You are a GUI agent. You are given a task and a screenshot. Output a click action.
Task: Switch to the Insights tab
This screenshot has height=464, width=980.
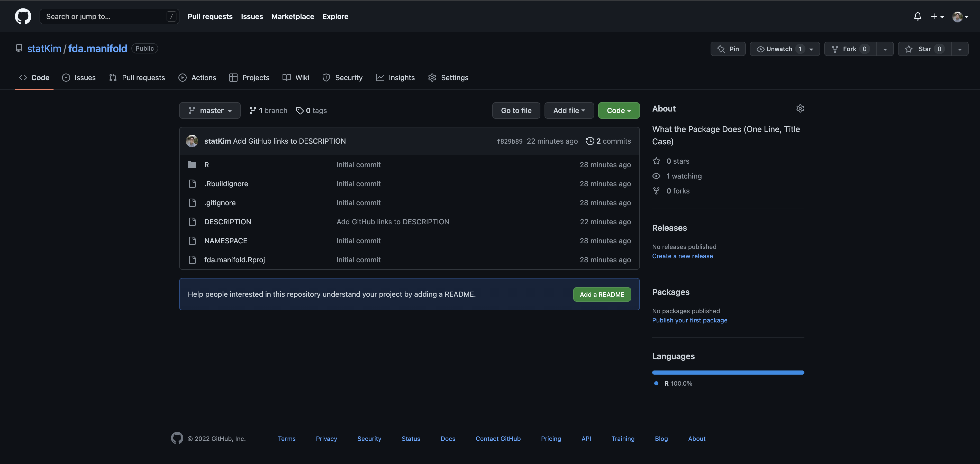pos(395,78)
